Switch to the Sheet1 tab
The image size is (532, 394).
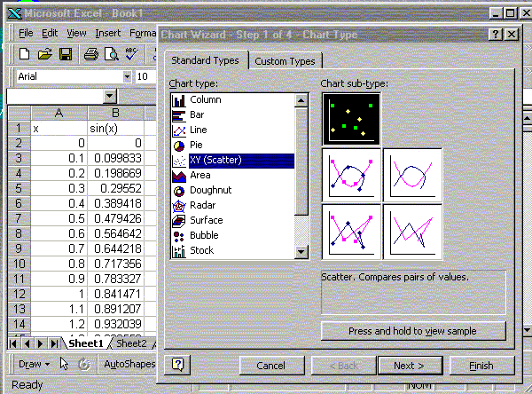86,343
